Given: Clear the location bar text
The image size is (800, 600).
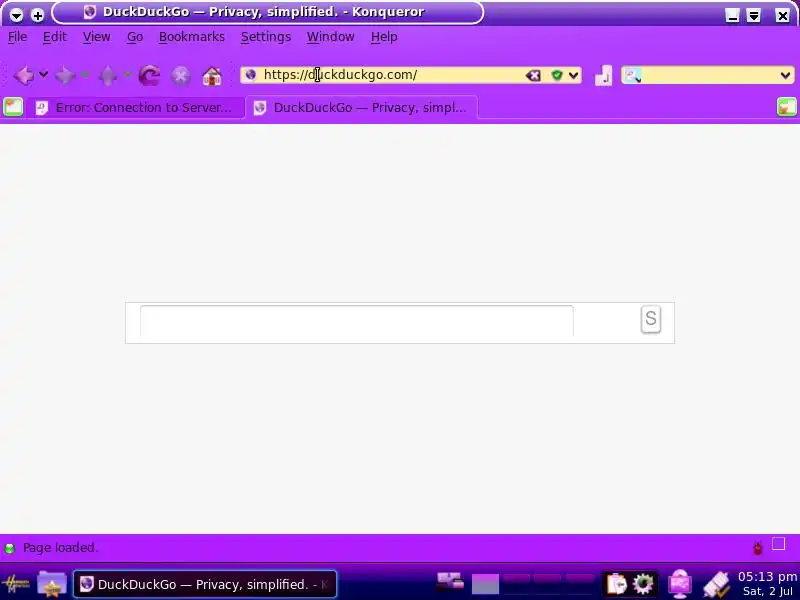Looking at the screenshot, I should tap(533, 76).
